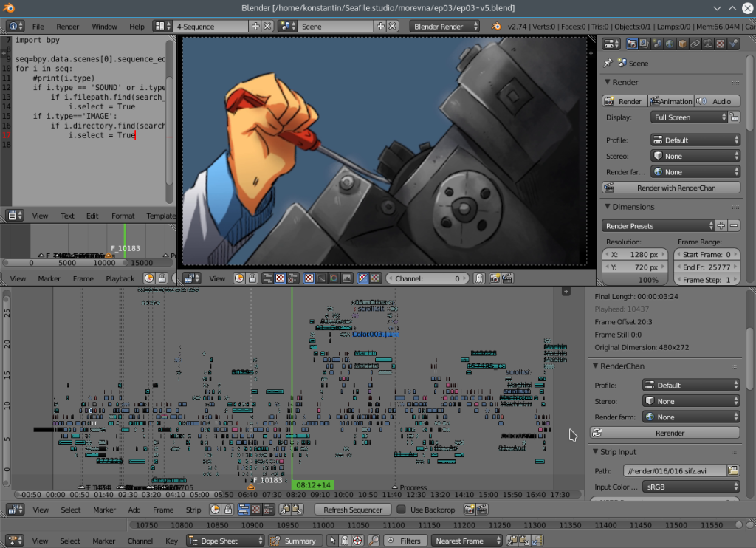Remove the selected render preset
756x548 pixels.
click(734, 226)
